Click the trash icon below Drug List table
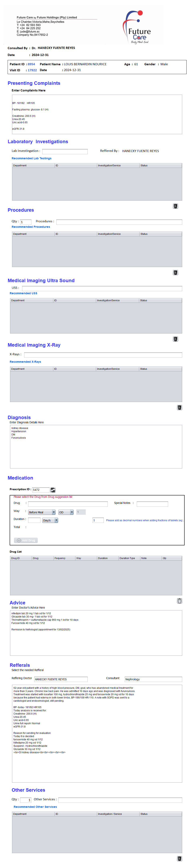 click(179, 601)
